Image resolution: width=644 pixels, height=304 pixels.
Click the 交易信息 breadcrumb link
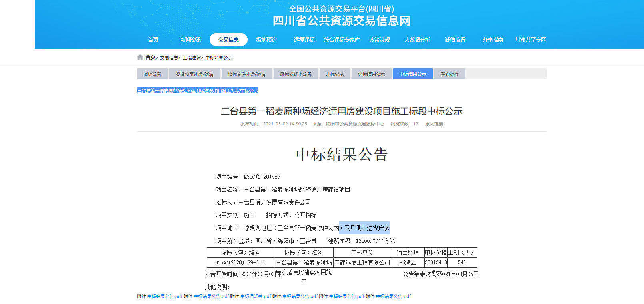pyautogui.click(x=169, y=58)
